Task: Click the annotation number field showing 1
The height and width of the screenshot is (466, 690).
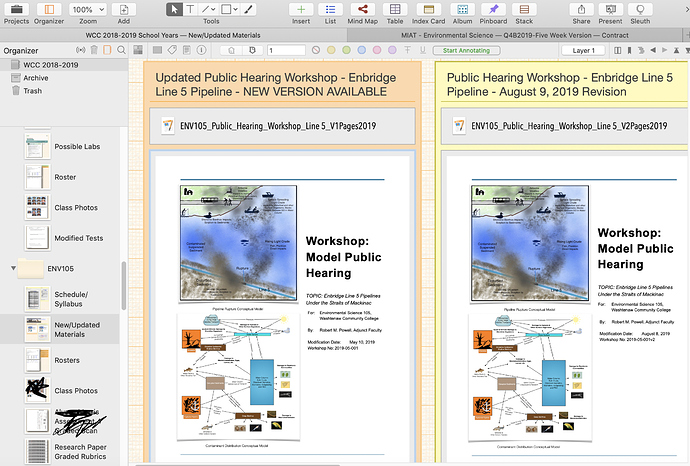Action: (x=286, y=50)
